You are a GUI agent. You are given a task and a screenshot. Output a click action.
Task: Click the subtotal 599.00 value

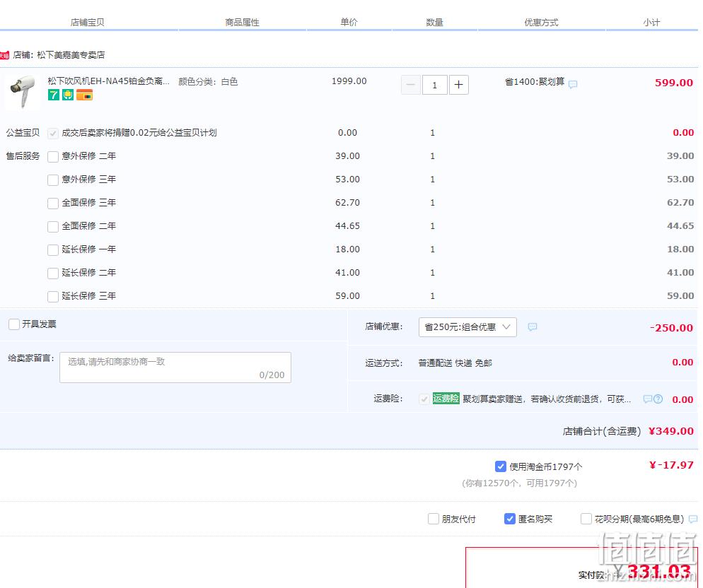tap(674, 83)
